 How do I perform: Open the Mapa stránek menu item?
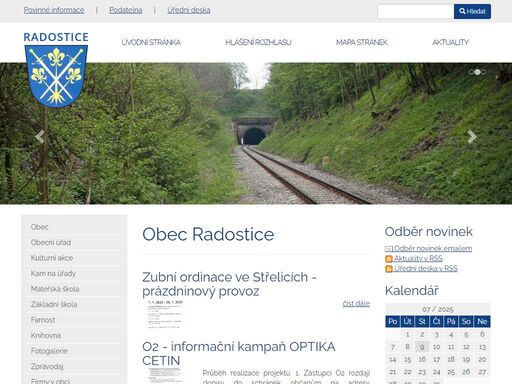[362, 42]
